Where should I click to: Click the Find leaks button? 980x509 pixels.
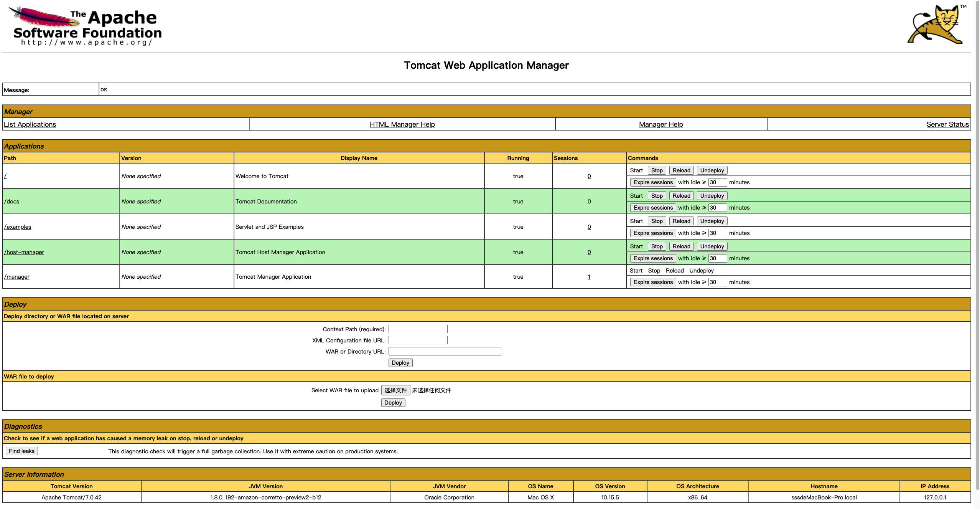click(22, 451)
